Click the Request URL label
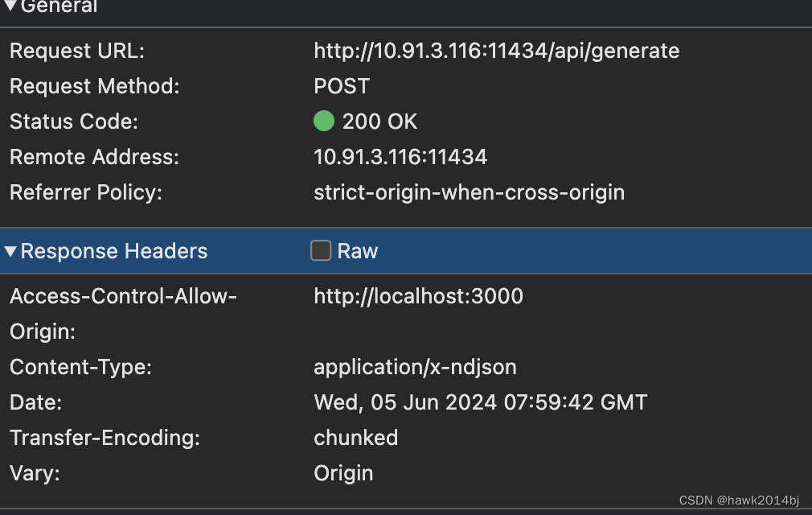 coord(76,51)
